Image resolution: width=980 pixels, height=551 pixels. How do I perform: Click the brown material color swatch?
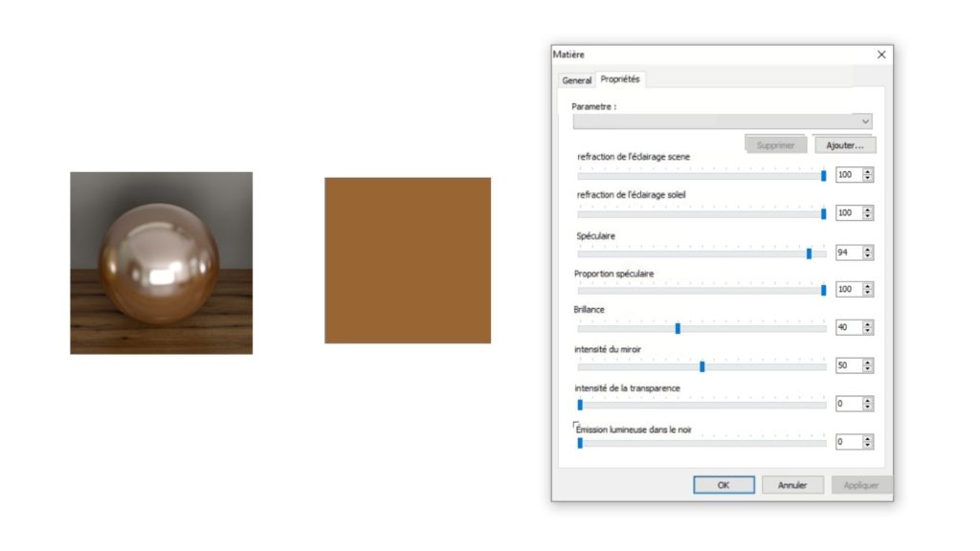[x=408, y=260]
